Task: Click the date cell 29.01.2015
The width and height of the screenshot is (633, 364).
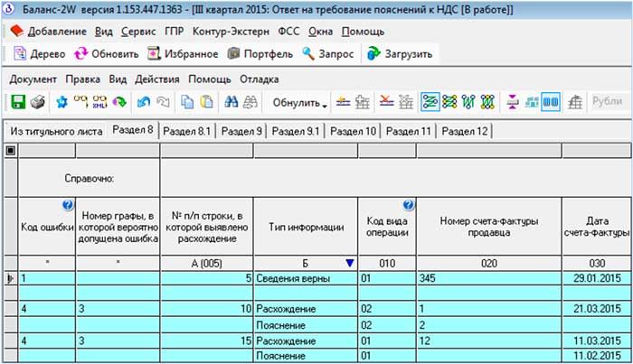Action: pyautogui.click(x=596, y=278)
